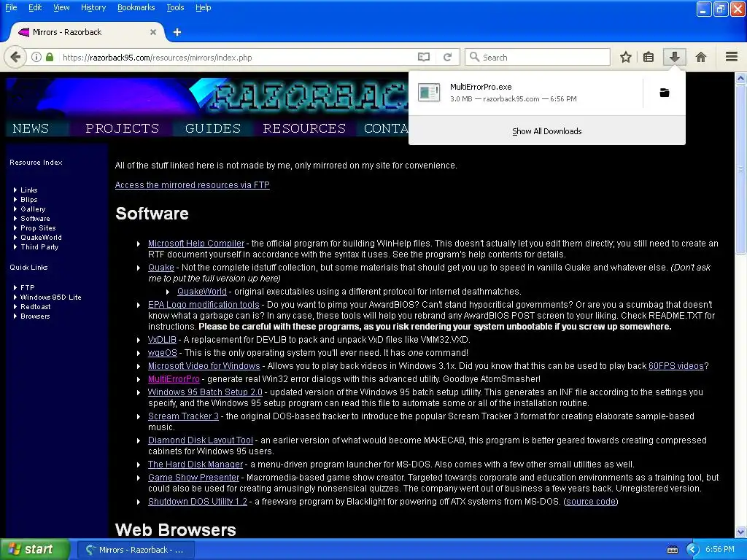Open containing folder for MultiErrorPro.exe
Viewport: 747px width, 560px height.
664,93
